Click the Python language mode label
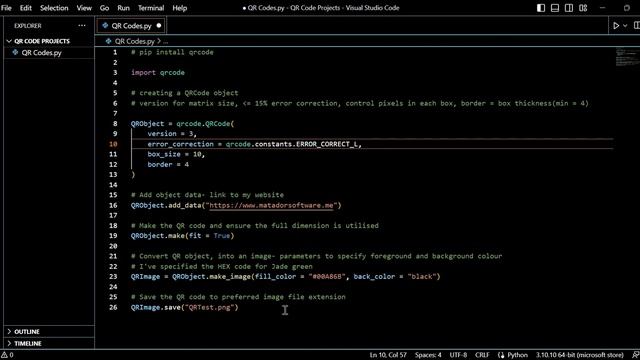640x360 pixels. tap(517, 355)
